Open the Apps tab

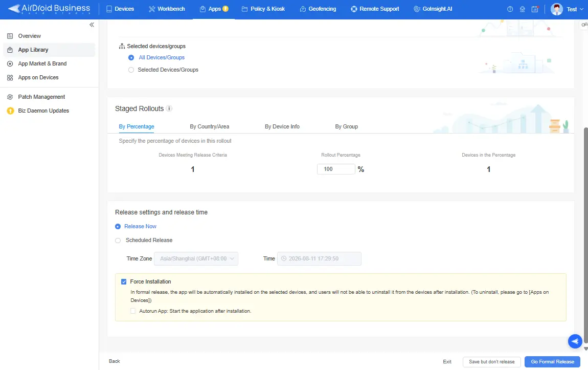214,9
